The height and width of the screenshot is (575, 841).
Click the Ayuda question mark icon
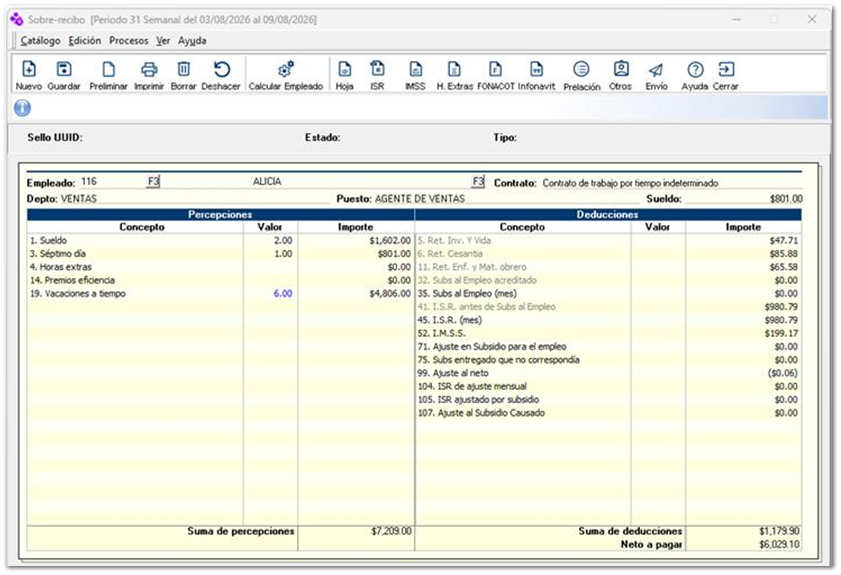click(x=695, y=69)
